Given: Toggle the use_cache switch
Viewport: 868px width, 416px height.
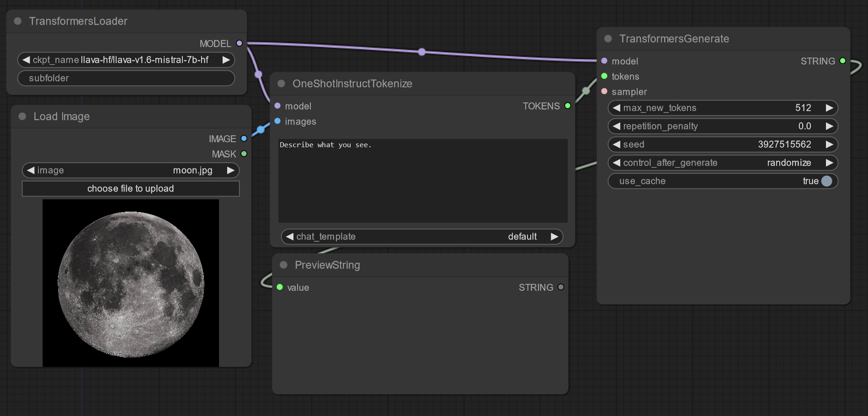Looking at the screenshot, I should pos(826,181).
